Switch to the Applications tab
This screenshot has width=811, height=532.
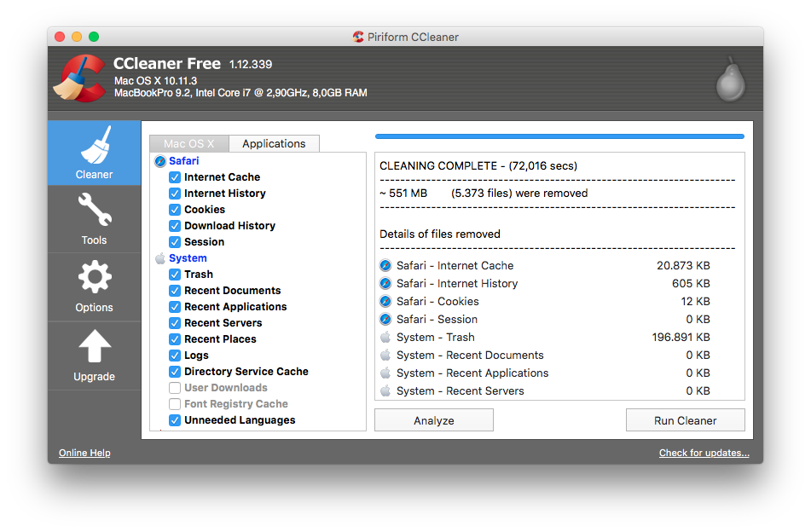click(x=274, y=144)
